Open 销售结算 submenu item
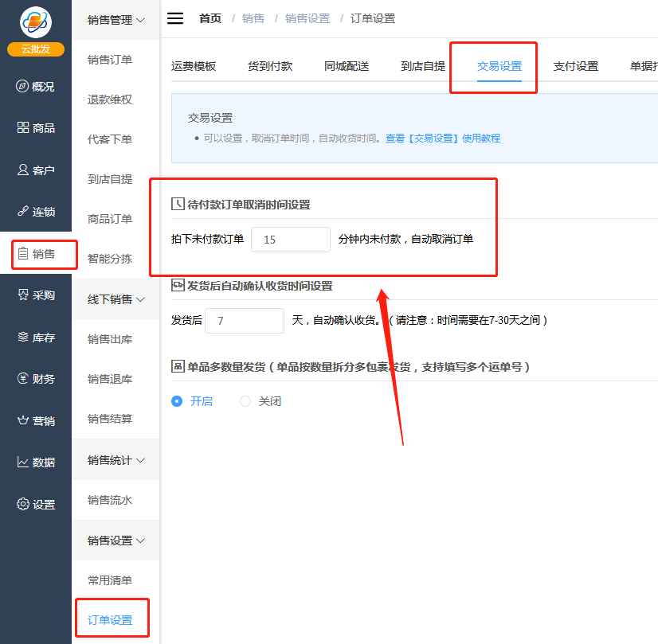The image size is (658, 644). pos(110,419)
